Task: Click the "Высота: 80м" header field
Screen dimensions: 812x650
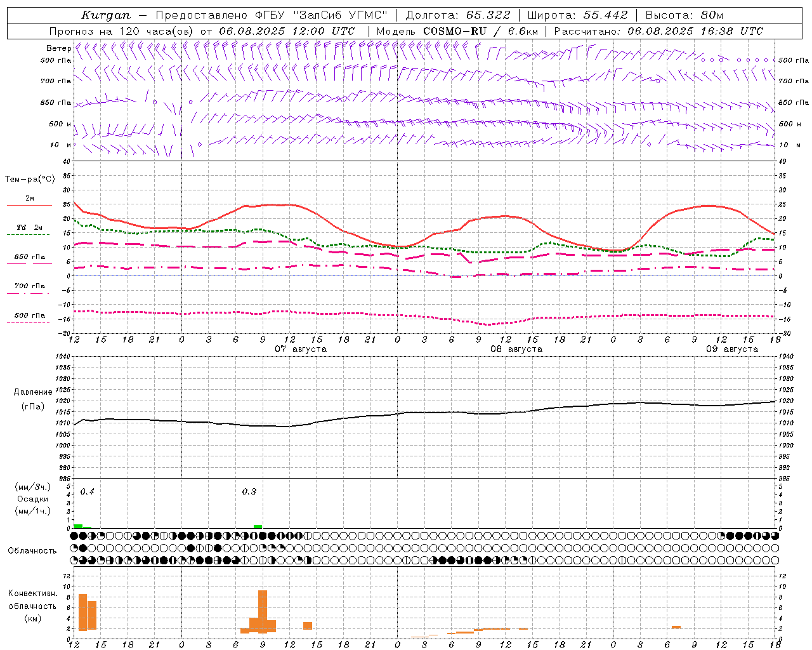Action: click(684, 15)
